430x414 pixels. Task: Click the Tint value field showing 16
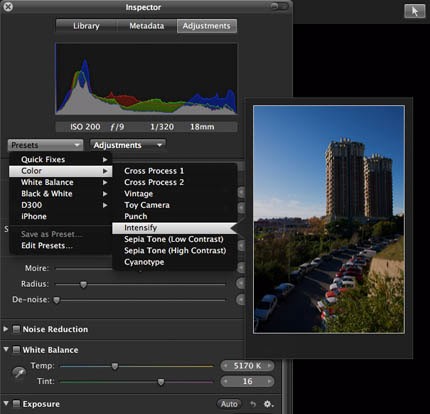click(x=247, y=381)
